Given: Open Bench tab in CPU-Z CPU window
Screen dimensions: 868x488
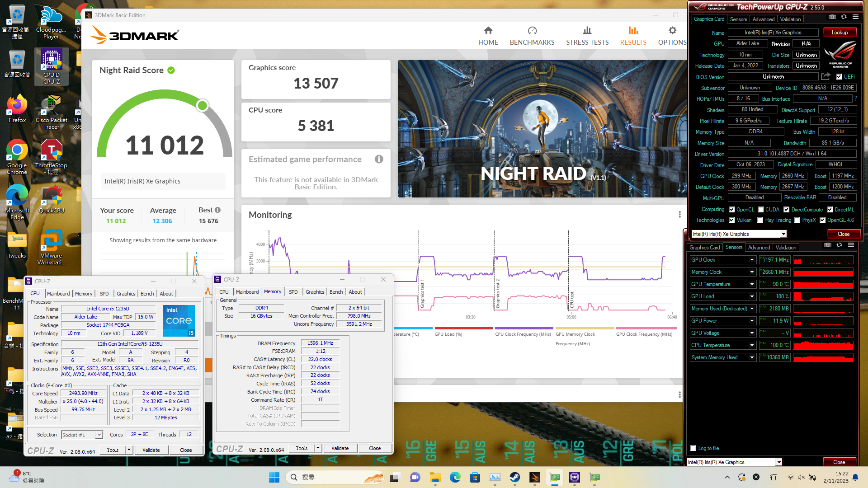Looking at the screenshot, I should tap(147, 294).
